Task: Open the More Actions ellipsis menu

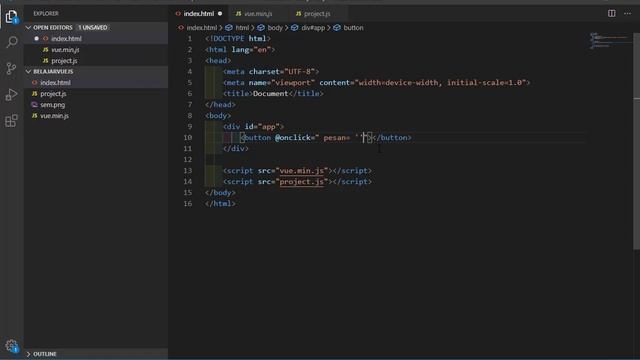Action: click(627, 13)
